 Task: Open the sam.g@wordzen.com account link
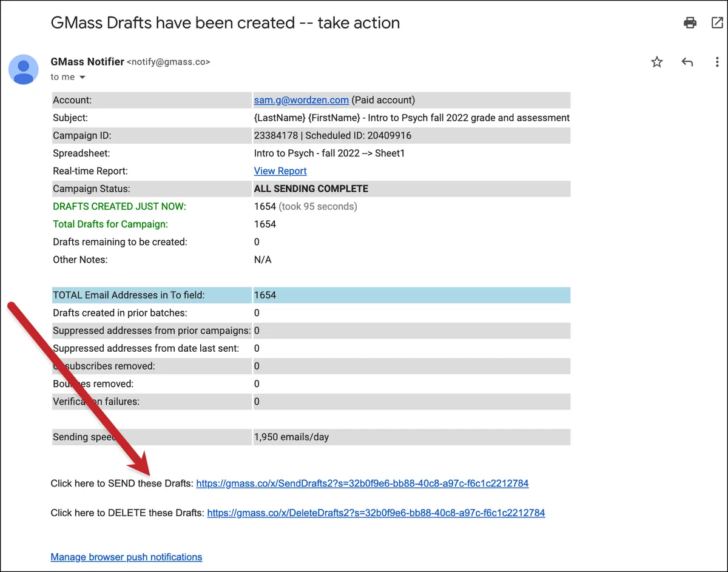pyautogui.click(x=302, y=100)
